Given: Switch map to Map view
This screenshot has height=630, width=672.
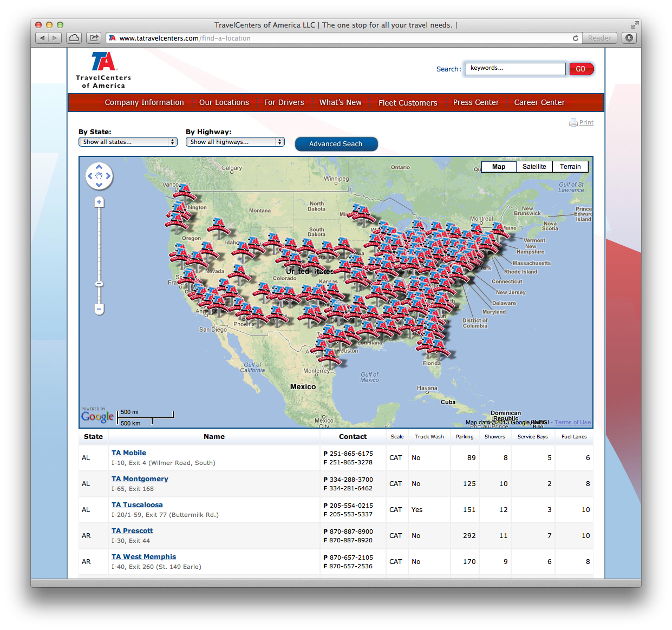Looking at the screenshot, I should 499,167.
